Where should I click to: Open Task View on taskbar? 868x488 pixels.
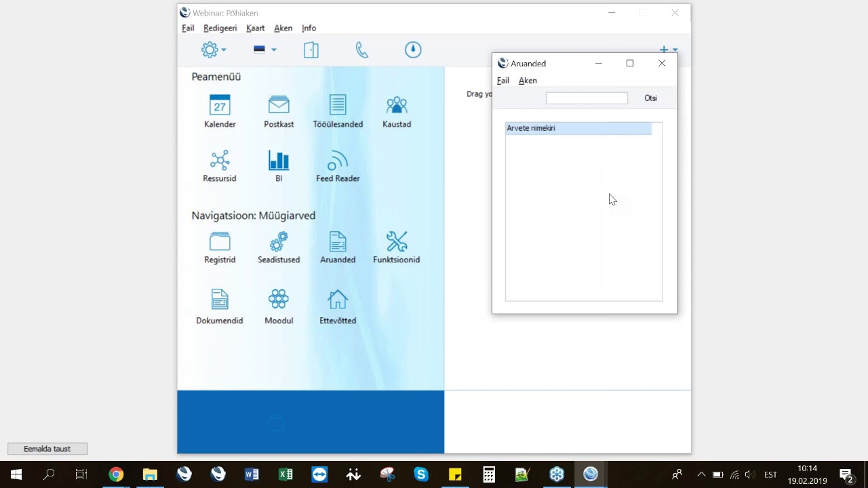click(x=81, y=474)
